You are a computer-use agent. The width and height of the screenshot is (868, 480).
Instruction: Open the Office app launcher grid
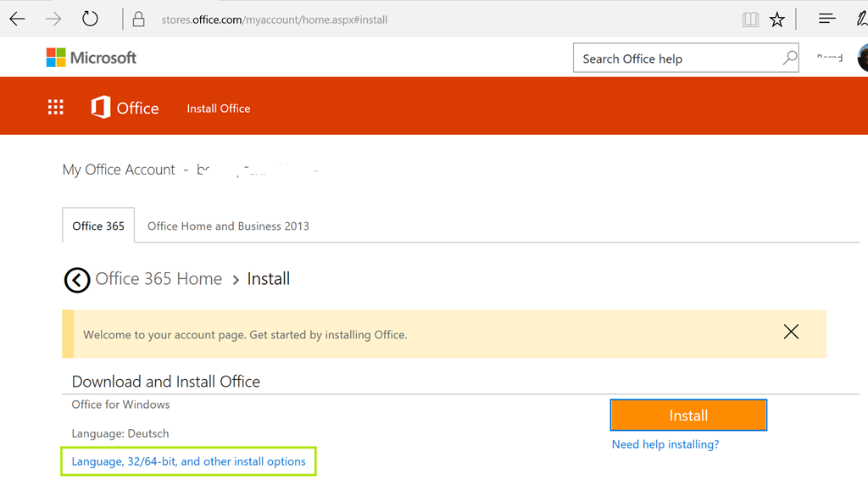coord(56,107)
